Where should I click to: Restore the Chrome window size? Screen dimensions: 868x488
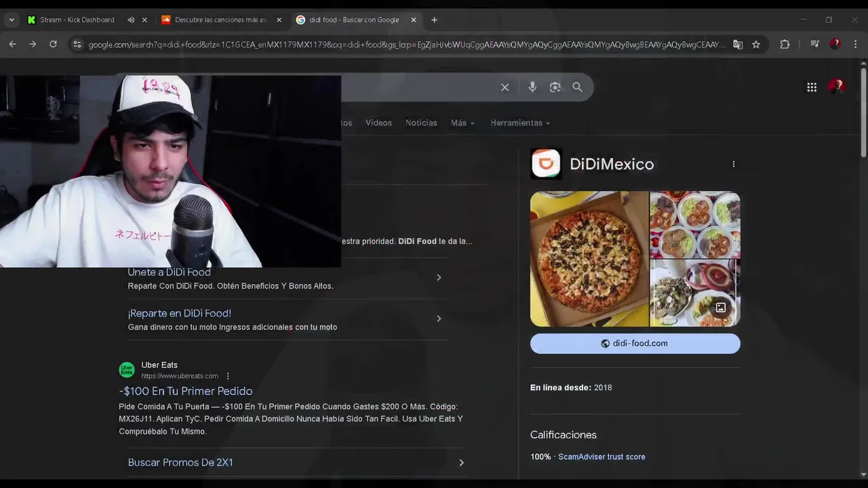tap(829, 20)
